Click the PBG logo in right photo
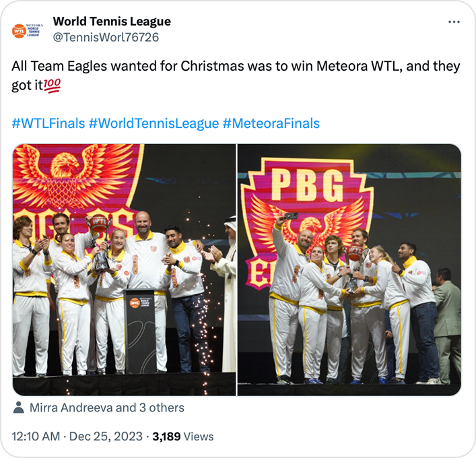 point(307,185)
